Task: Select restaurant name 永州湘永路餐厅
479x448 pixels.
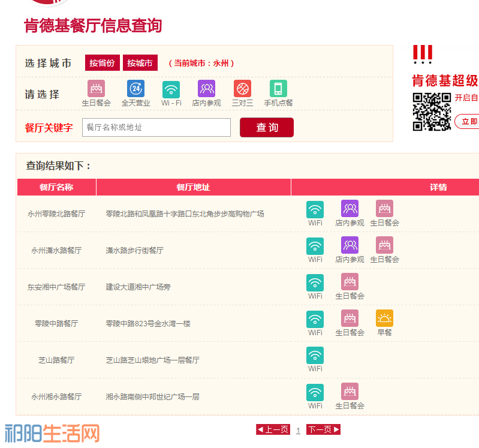Action: pos(56,397)
